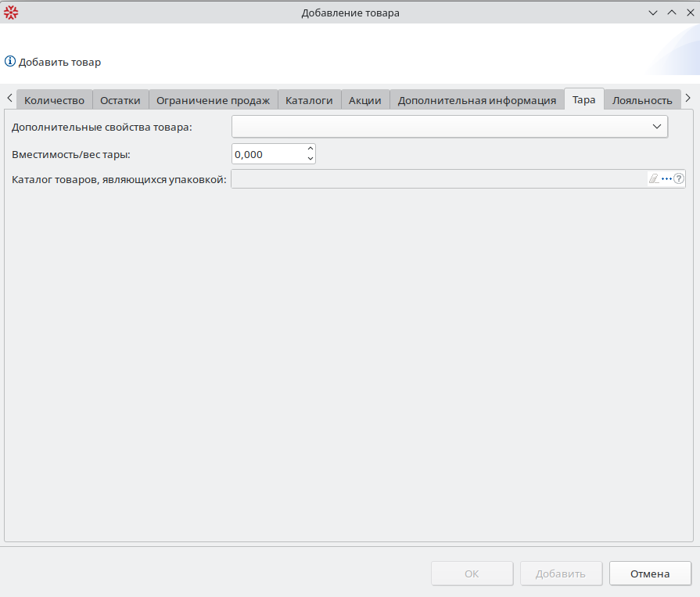Open the Акции tab
Image resolution: width=700 pixels, height=597 pixels.
coord(364,100)
